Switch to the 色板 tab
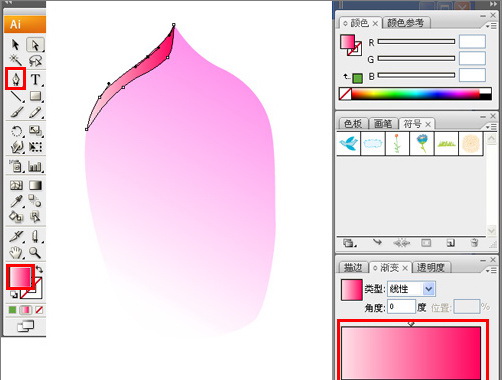 (x=353, y=124)
